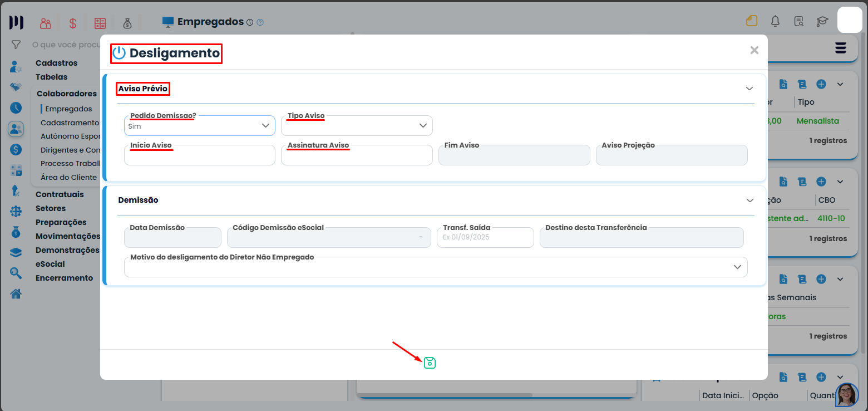This screenshot has width=868, height=411.
Task: Click the help question mark beside Empregados
Action: tap(260, 22)
